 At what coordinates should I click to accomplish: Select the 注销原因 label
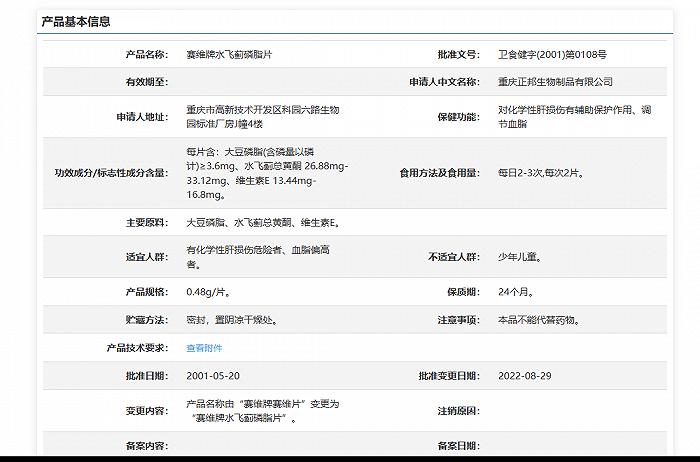pos(458,411)
